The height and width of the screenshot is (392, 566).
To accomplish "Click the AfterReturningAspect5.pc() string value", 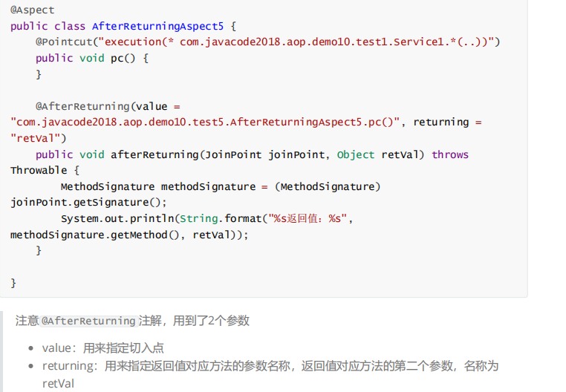I will (x=206, y=122).
